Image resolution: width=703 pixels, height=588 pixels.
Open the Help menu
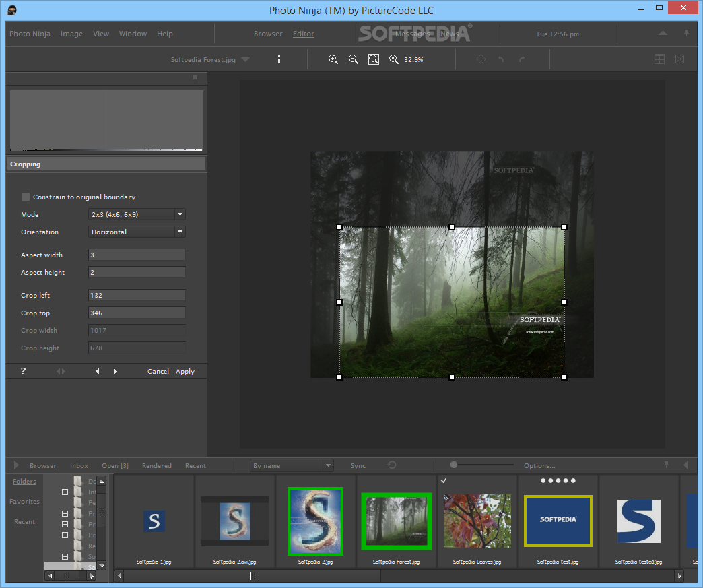(x=164, y=34)
